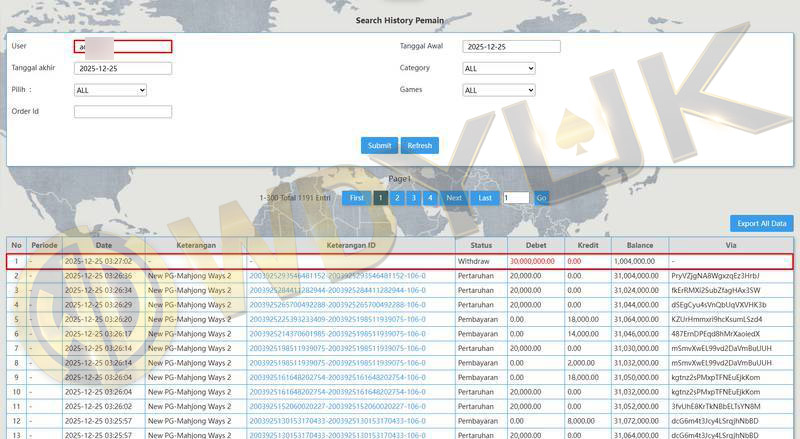The image size is (800, 439).
Task: Click the Tanggal akhir date field
Action: coord(122,68)
